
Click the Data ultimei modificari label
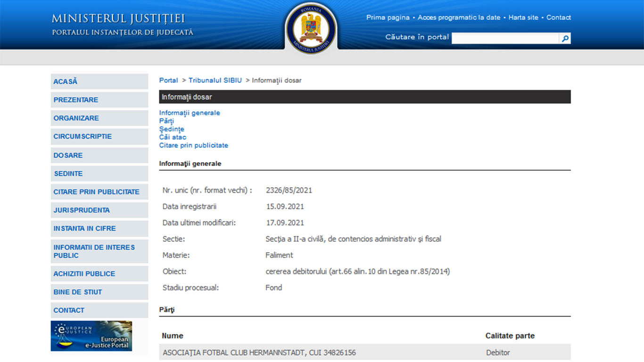199,223
